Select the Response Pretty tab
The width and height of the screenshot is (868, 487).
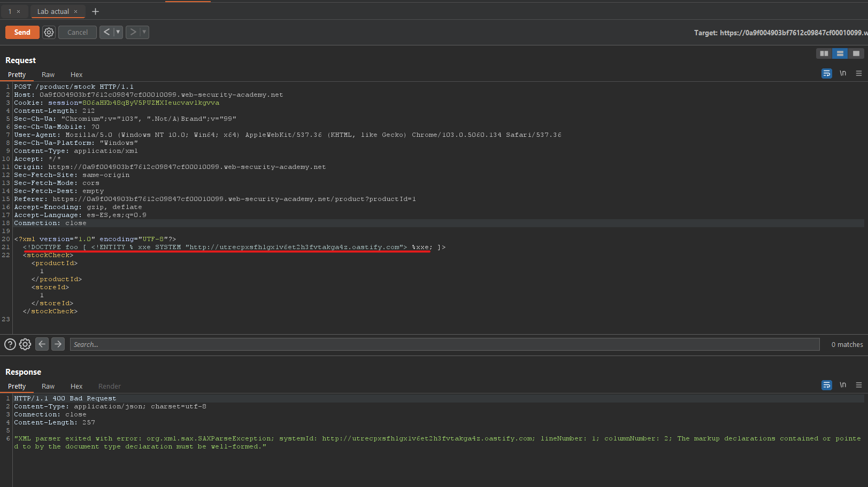(x=17, y=386)
